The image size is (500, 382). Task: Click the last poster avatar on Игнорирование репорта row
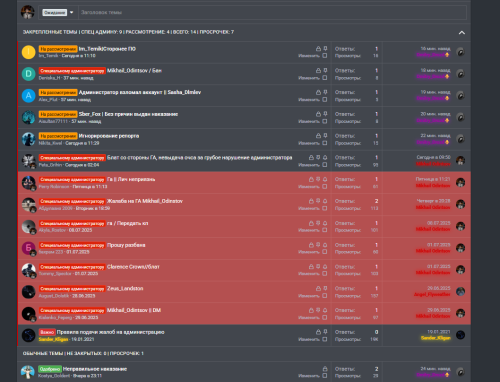(x=460, y=139)
